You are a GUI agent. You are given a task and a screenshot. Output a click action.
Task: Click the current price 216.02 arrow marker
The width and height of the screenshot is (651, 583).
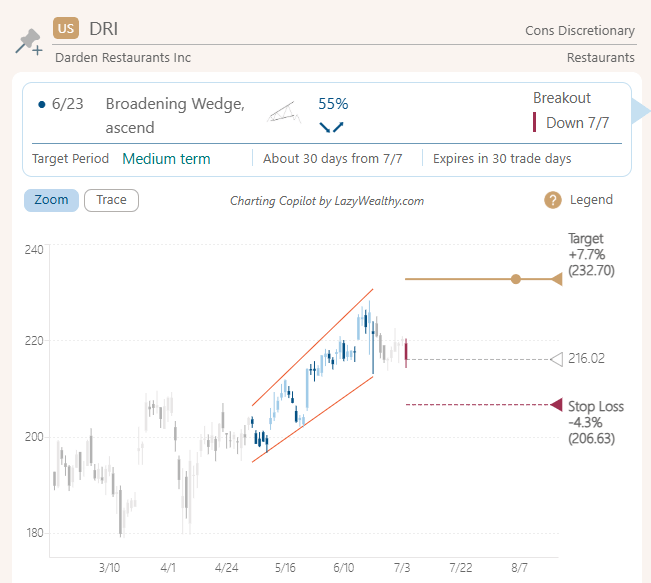click(x=556, y=359)
